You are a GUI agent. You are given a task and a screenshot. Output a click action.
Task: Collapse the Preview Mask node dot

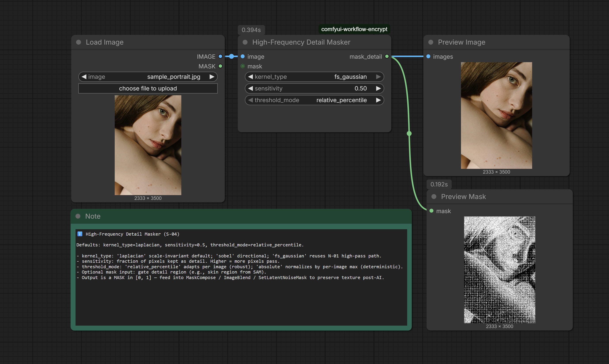(434, 197)
